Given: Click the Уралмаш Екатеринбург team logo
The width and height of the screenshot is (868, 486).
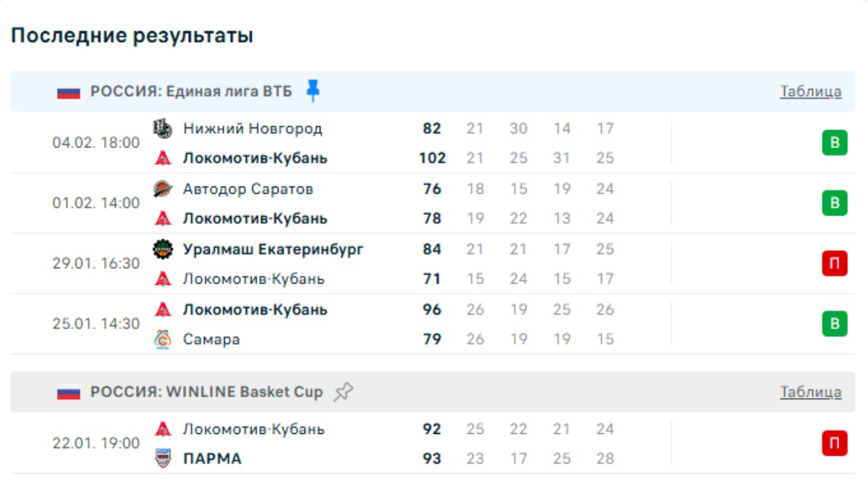Looking at the screenshot, I should click(163, 250).
